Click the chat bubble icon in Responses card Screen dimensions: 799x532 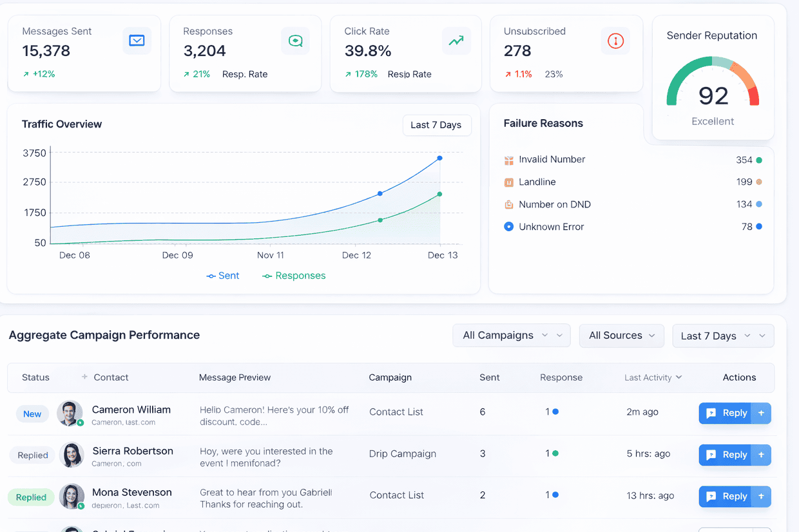295,41
